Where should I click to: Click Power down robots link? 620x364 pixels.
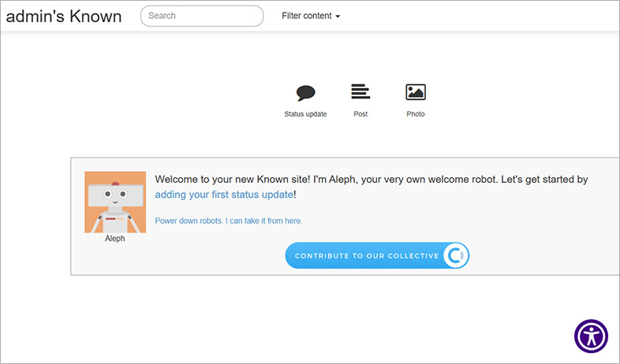pos(229,221)
